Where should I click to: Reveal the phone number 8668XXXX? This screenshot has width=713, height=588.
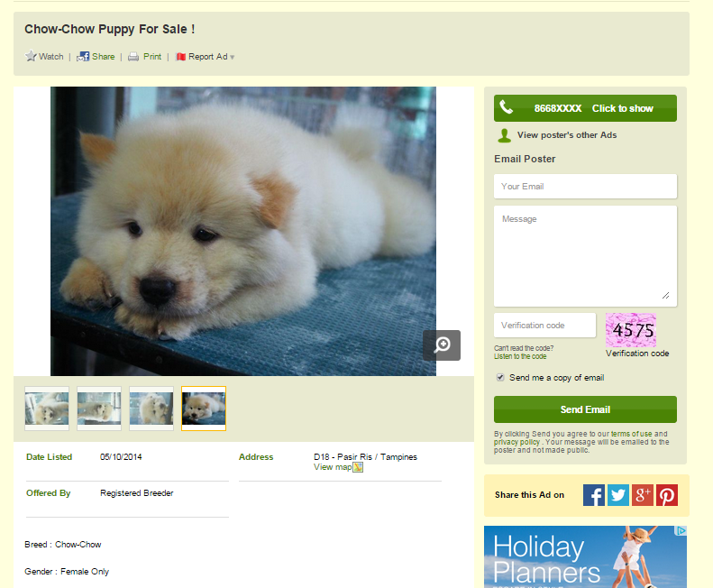click(x=585, y=108)
